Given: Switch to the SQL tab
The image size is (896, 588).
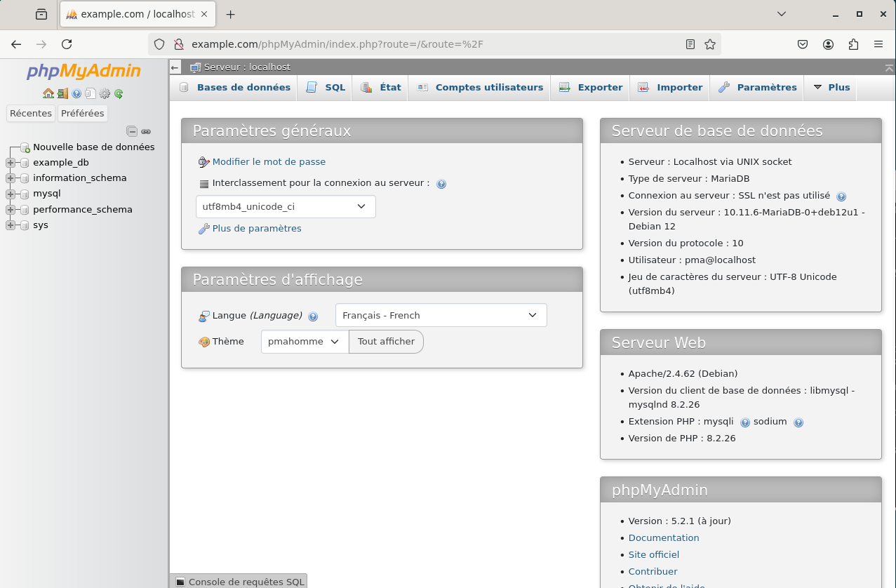Looking at the screenshot, I should tap(326, 88).
